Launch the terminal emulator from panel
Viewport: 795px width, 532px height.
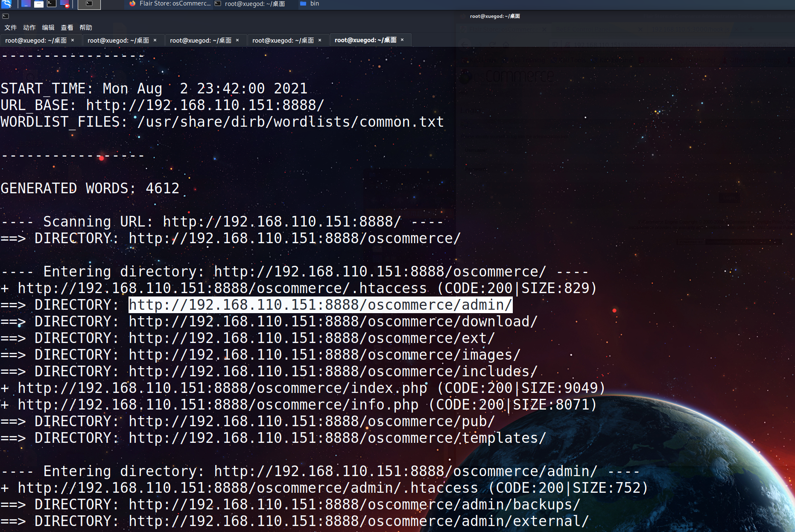(x=51, y=4)
